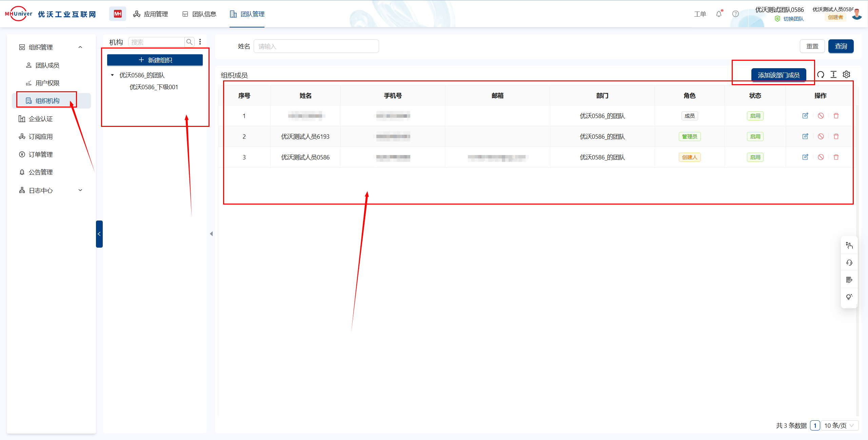Click delete trash icon for row 3
This screenshot has width=868, height=440.
coord(836,157)
